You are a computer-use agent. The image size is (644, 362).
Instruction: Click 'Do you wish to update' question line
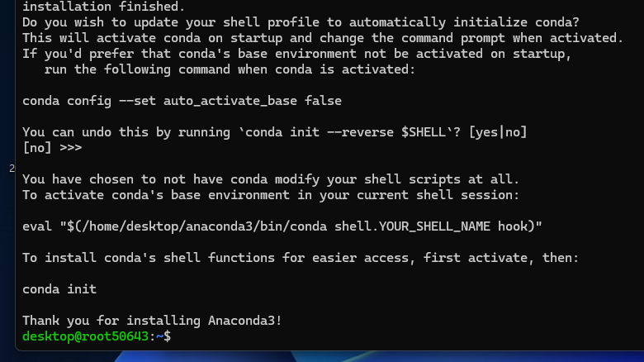[301, 22]
